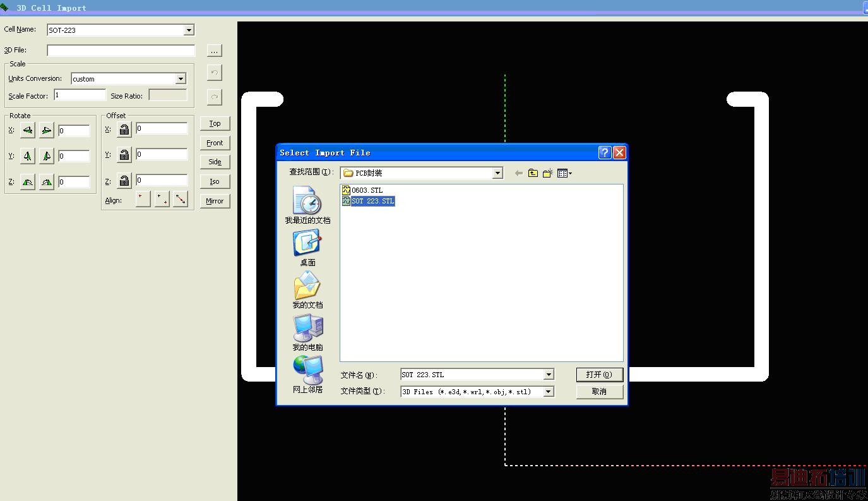Viewport: 868px width, 501px height.
Task: Click the left X-axis rotate icon button
Action: [x=28, y=130]
